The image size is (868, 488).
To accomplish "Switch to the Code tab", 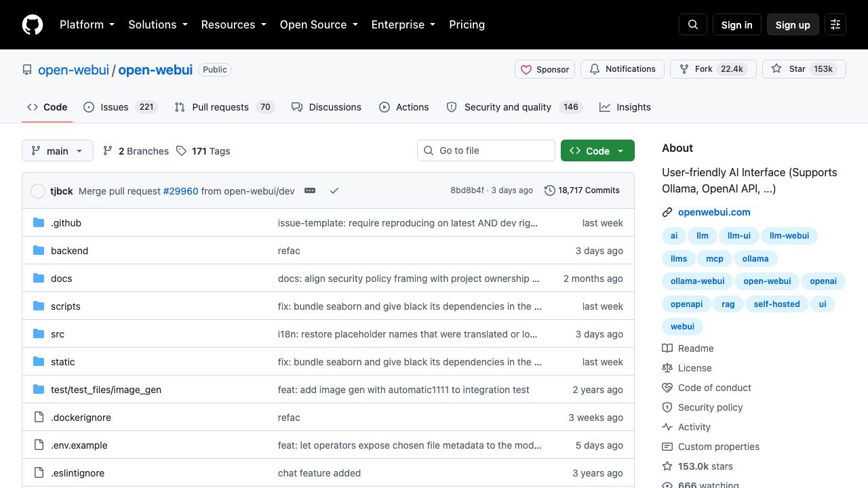I will pos(47,107).
